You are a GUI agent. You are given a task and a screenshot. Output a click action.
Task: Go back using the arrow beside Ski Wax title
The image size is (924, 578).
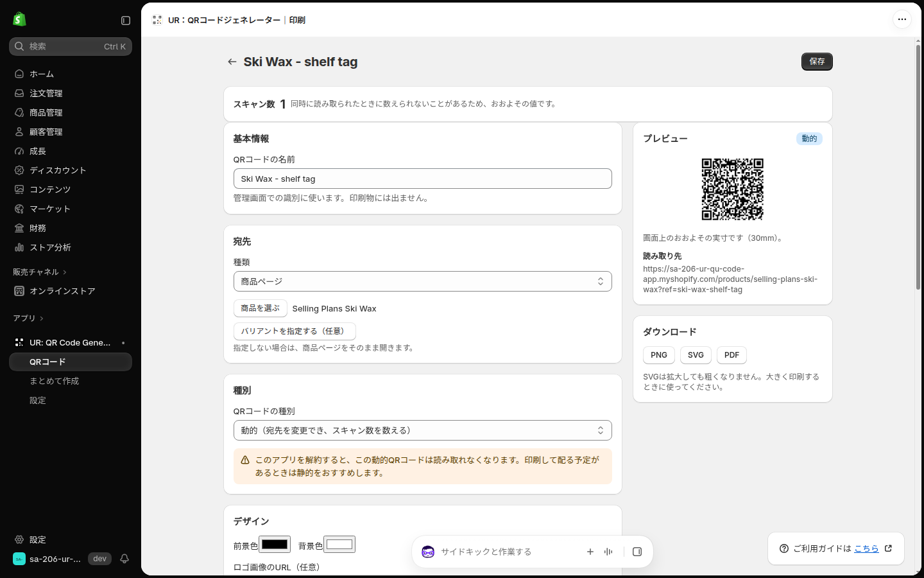(232, 62)
